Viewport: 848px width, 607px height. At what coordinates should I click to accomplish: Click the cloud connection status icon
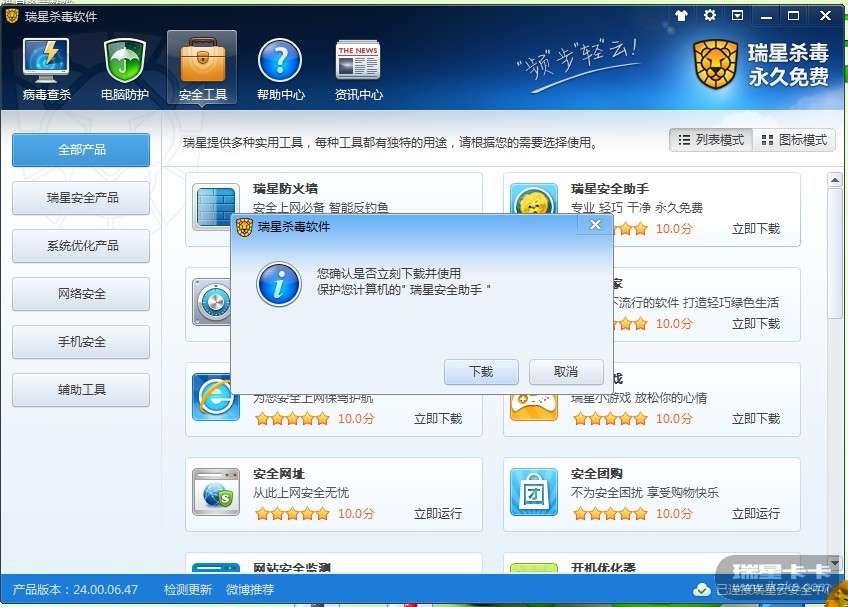tap(701, 589)
